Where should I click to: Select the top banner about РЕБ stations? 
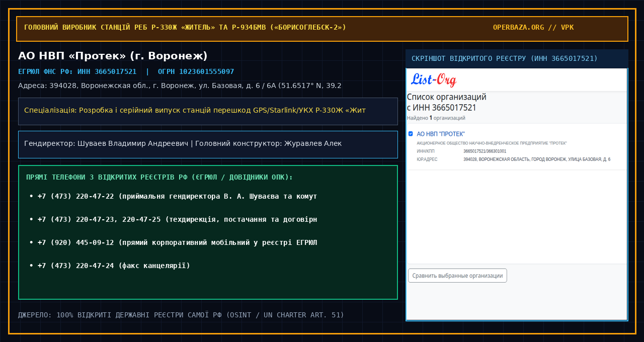322,29
